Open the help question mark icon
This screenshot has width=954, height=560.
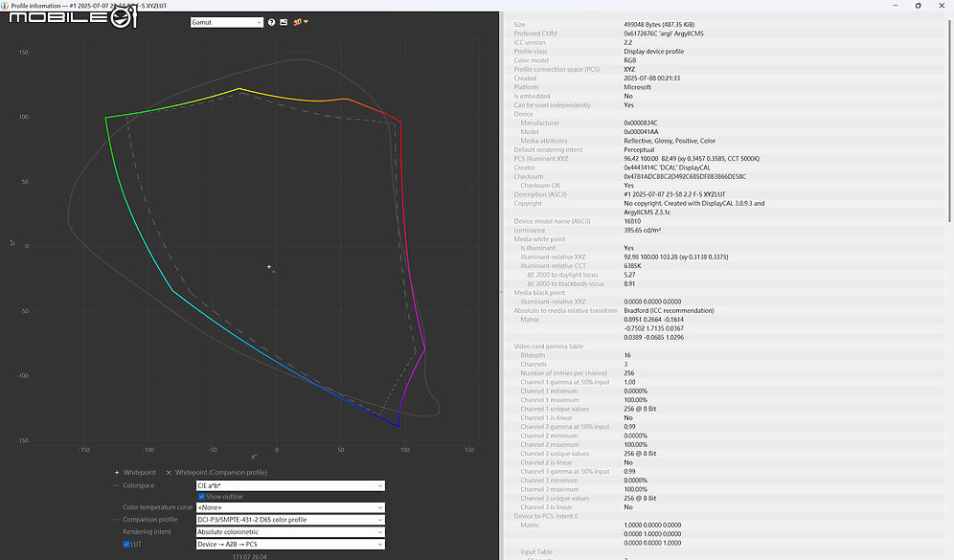(271, 23)
